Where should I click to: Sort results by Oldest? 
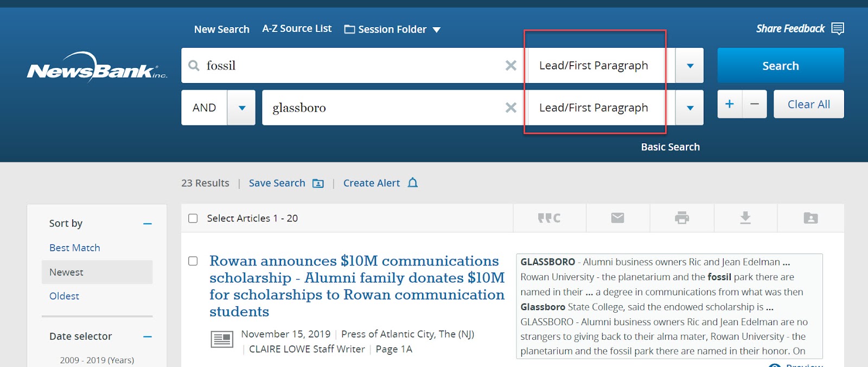pyautogui.click(x=64, y=296)
